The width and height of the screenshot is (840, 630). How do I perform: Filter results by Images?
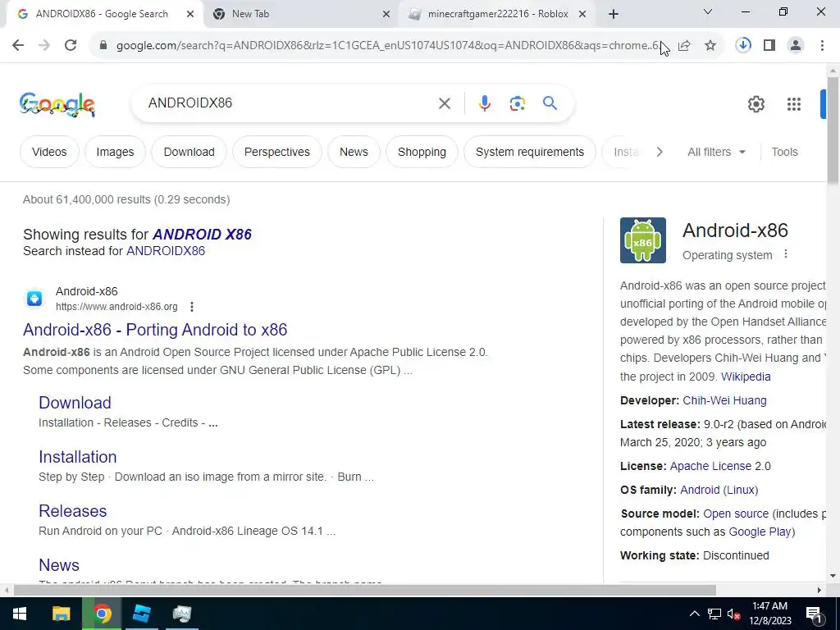115,152
